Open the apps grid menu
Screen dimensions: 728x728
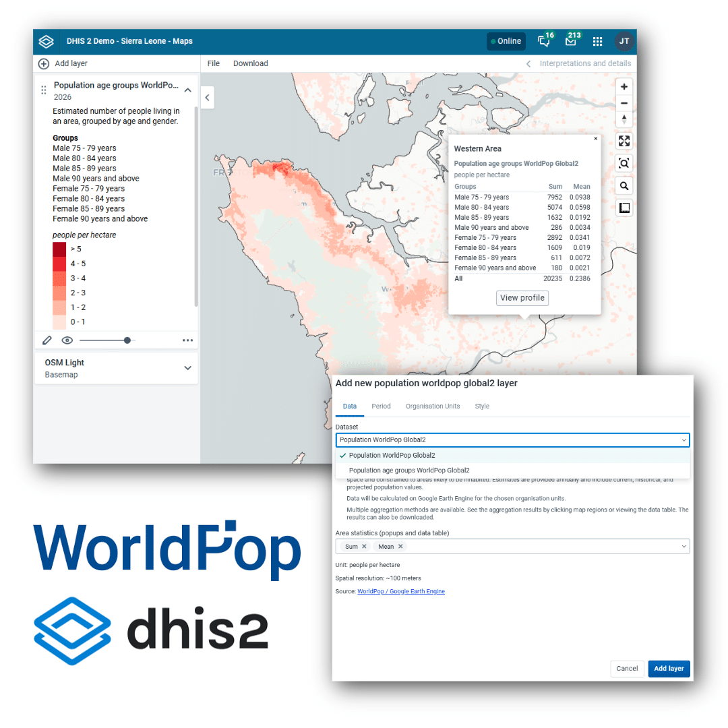click(x=597, y=41)
